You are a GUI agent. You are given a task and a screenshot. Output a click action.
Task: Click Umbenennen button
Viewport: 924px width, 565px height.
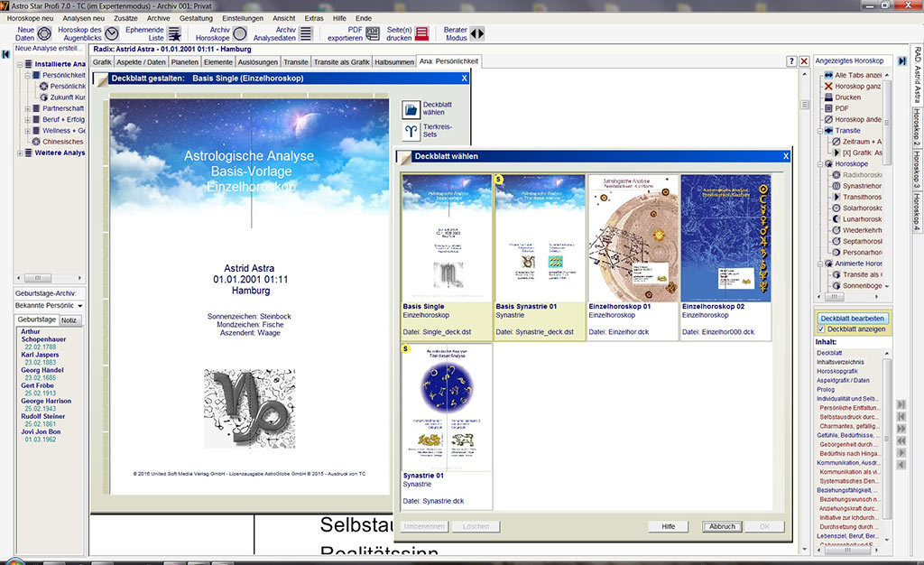tap(424, 526)
